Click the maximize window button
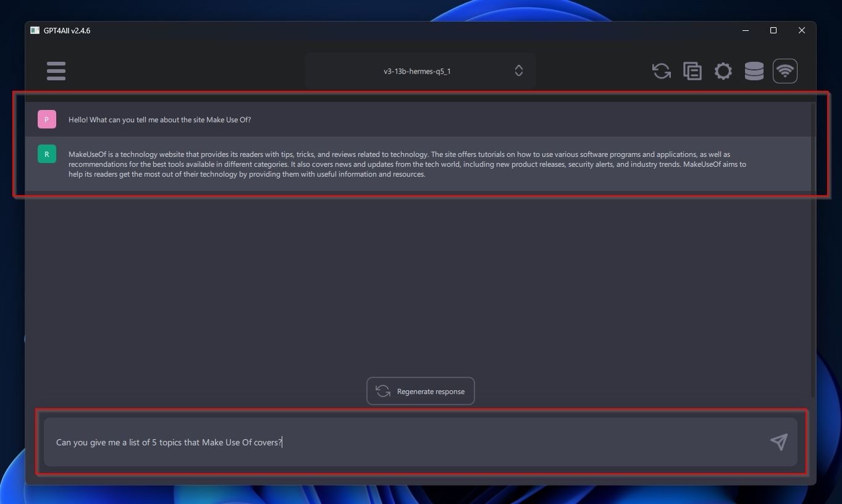The height and width of the screenshot is (504, 842). [772, 30]
